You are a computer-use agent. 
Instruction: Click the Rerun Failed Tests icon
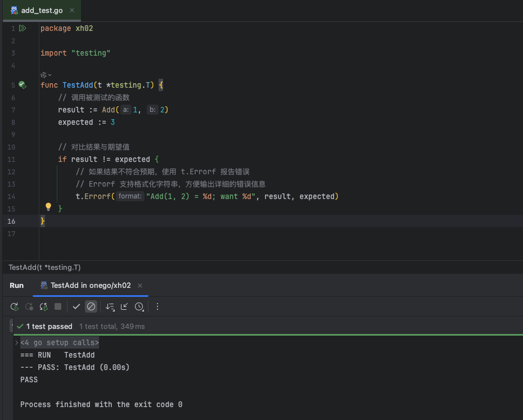click(29, 306)
